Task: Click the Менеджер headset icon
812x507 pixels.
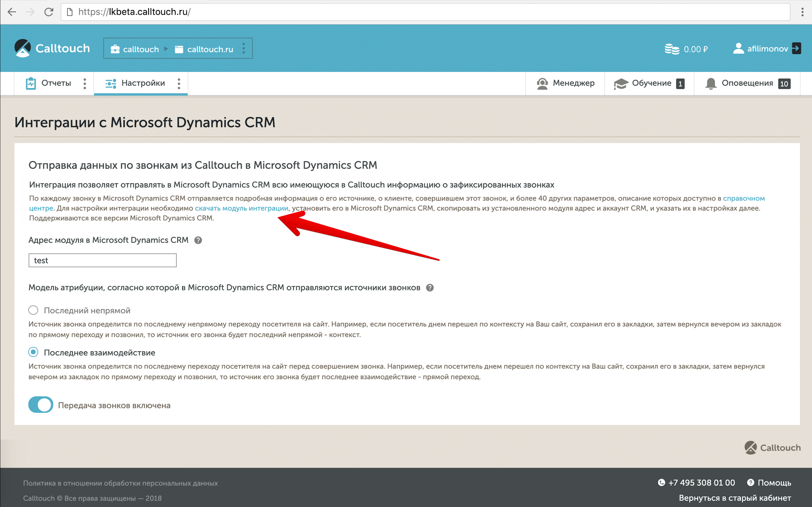Action: point(542,83)
